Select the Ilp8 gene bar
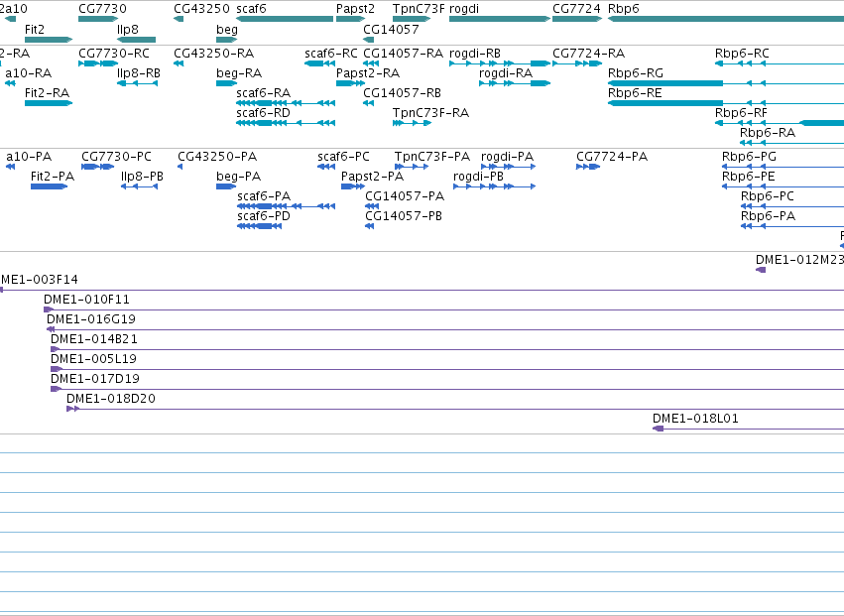The width and height of the screenshot is (844, 616). (x=136, y=40)
